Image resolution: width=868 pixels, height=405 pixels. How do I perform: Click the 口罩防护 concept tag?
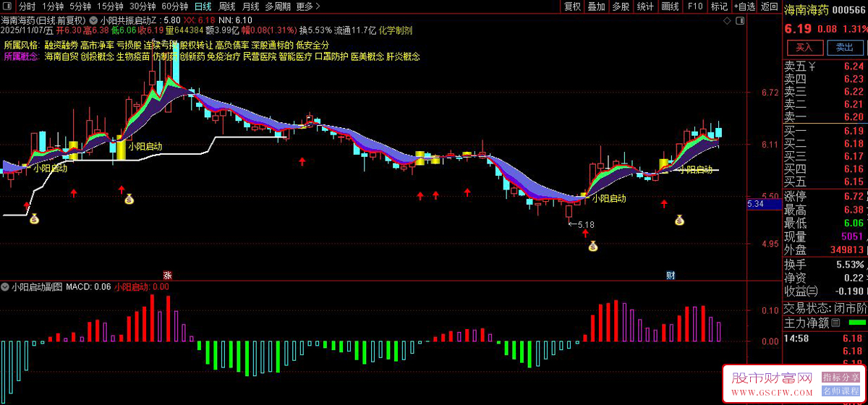tap(331, 56)
